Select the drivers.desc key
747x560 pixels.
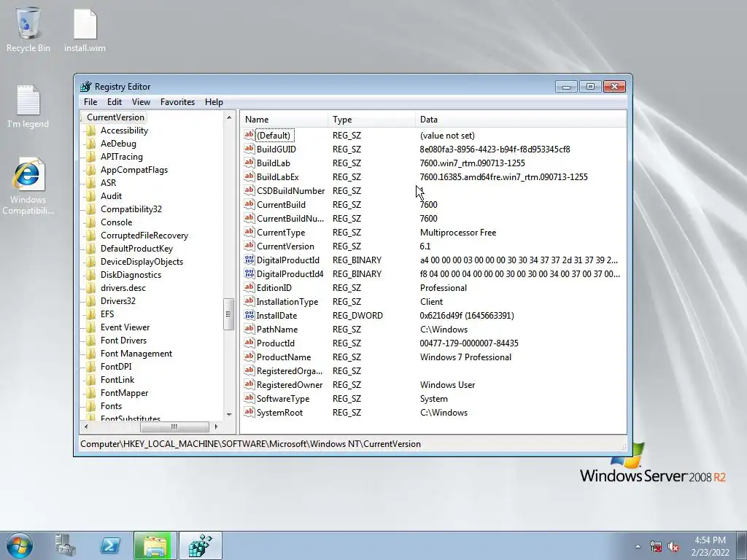(123, 287)
